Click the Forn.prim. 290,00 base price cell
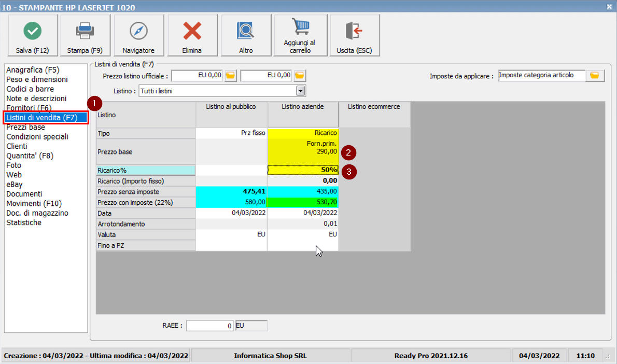The image size is (617, 364). 303,151
